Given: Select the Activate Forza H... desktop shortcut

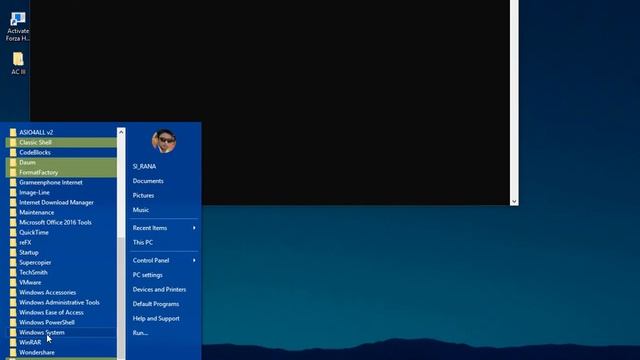Looking at the screenshot, I should (x=18, y=26).
